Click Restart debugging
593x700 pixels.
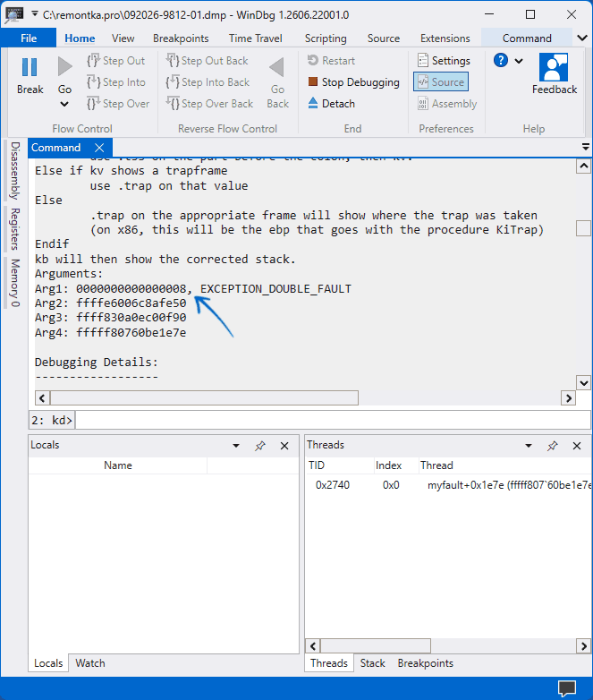331,61
